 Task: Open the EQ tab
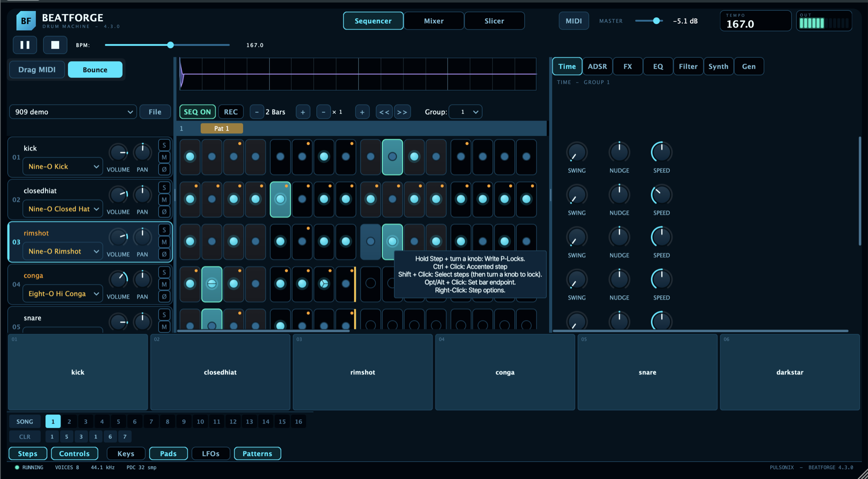(x=658, y=67)
